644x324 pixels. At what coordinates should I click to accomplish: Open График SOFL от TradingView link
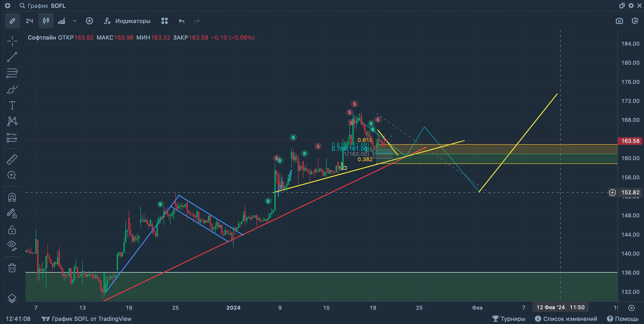[x=87, y=319]
